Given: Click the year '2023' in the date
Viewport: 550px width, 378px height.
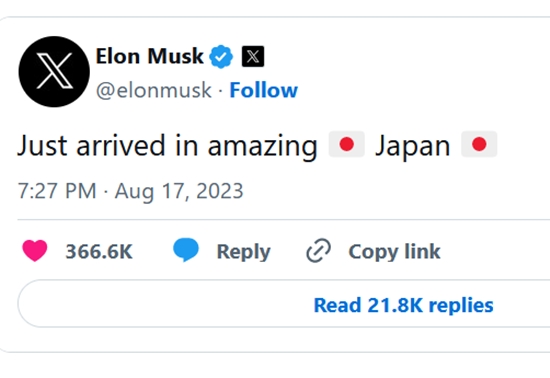Looking at the screenshot, I should (220, 191).
